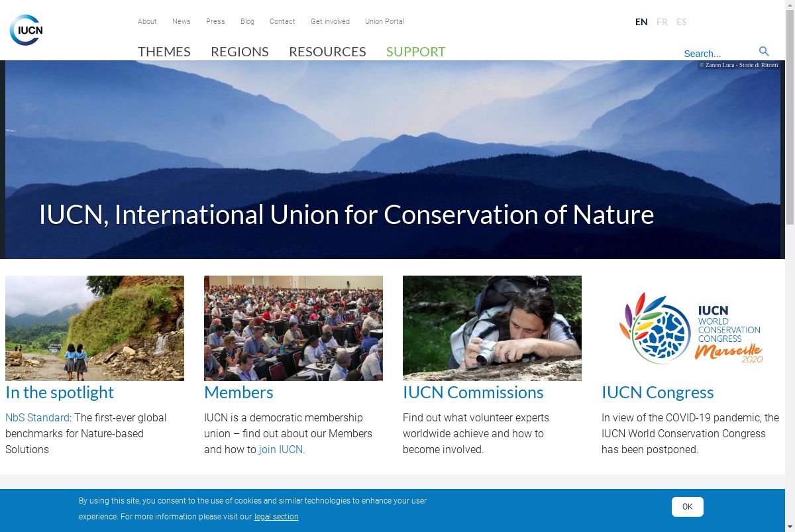This screenshot has height=532, width=795.
Task: Open the RESOURCES menu
Action: (327, 52)
